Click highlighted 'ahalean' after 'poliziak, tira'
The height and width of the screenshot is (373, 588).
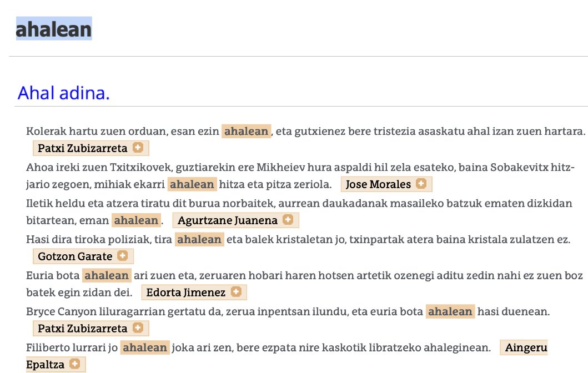point(199,239)
